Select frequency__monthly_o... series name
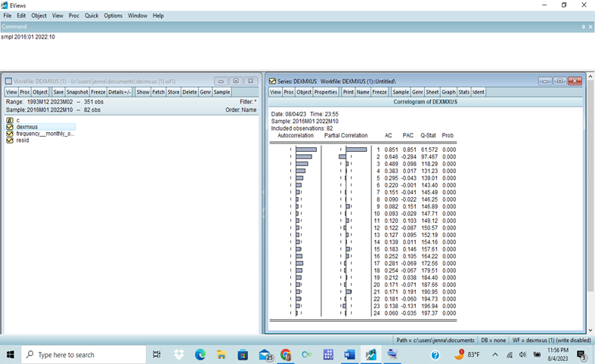This screenshot has height=364, width=595. [45, 134]
